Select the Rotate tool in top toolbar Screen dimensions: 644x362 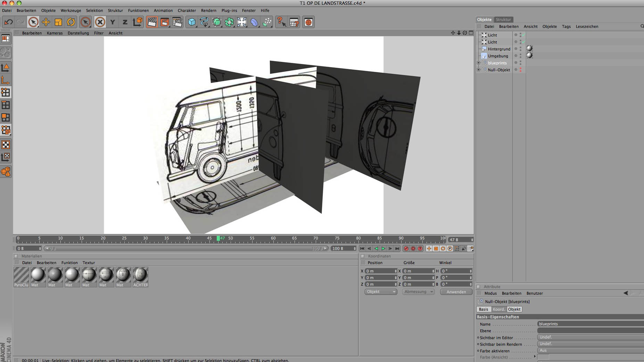point(71,22)
